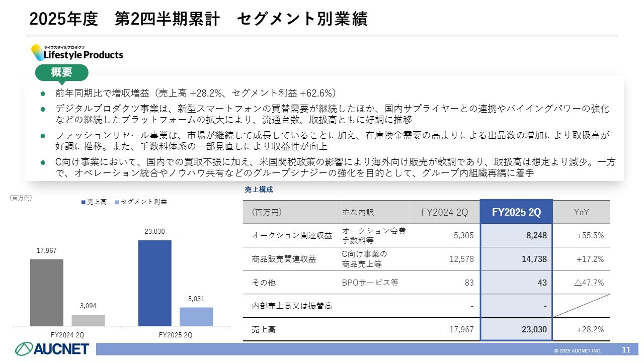644x362 pixels.
Task: Click the light gray 3,094 profit bar
Action: pyautogui.click(x=88, y=320)
